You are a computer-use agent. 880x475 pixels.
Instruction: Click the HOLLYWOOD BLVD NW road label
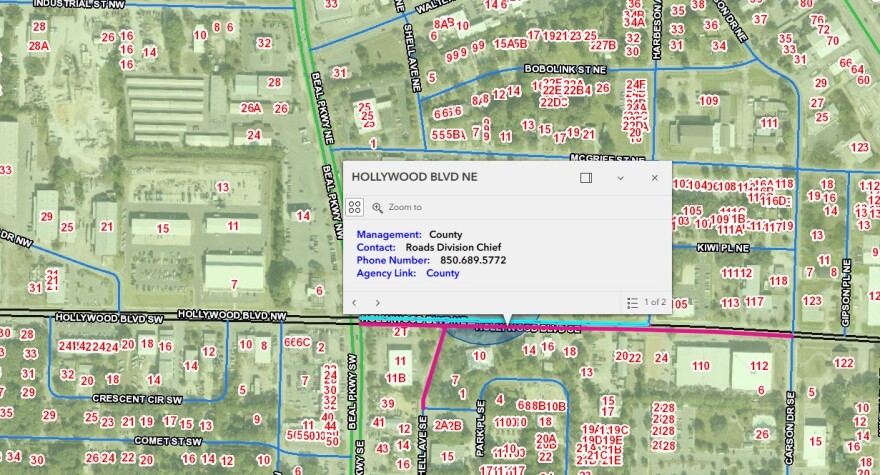pos(232,316)
